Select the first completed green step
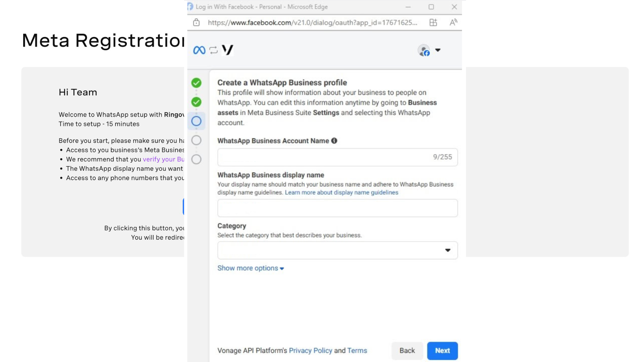This screenshot has height=362, width=644. pyautogui.click(x=196, y=83)
